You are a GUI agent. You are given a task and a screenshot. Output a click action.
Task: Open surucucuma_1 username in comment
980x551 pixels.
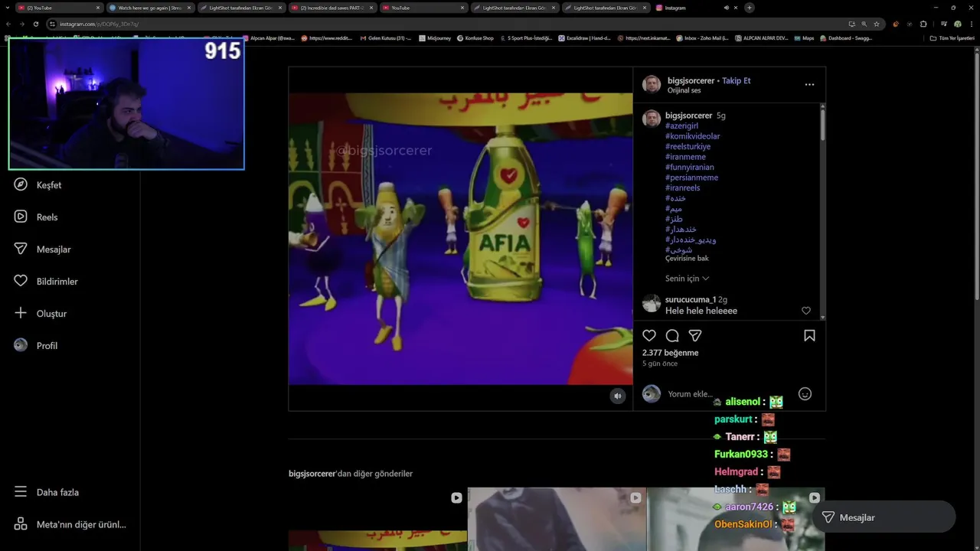(690, 300)
